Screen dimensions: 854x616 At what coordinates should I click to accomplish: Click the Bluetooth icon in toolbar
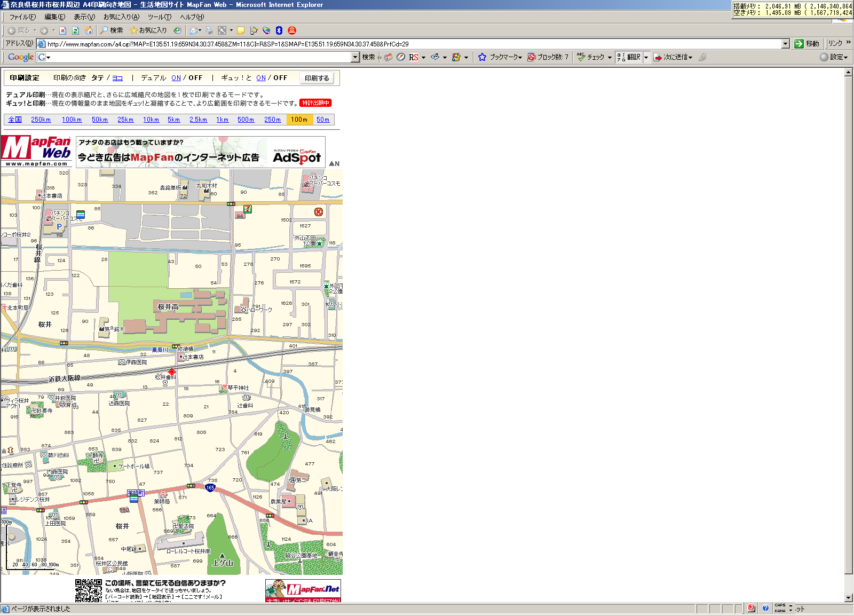coord(279,30)
